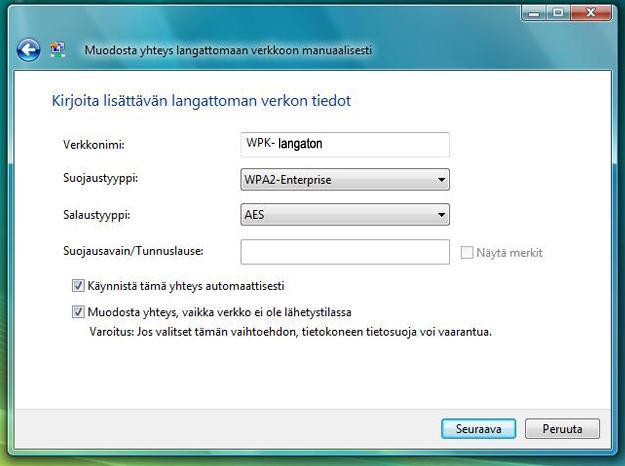Click the Verkkonimi: label
The width and height of the screenshot is (625, 466).
(94, 144)
